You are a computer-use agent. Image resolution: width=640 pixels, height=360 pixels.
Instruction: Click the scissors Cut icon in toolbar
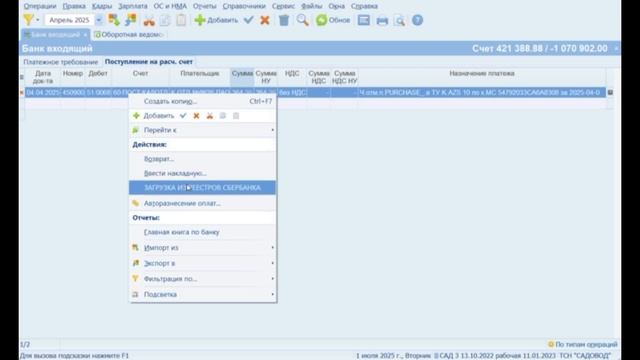point(149,20)
